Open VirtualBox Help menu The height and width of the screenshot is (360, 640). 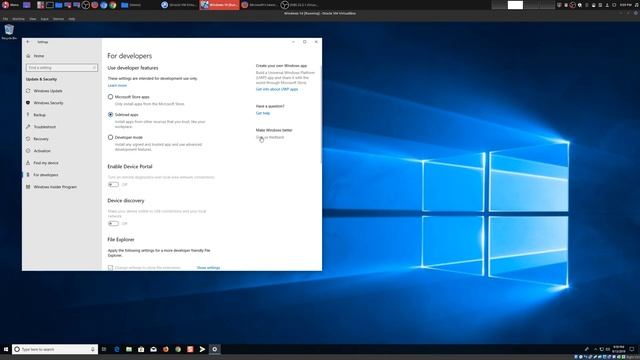point(71,19)
